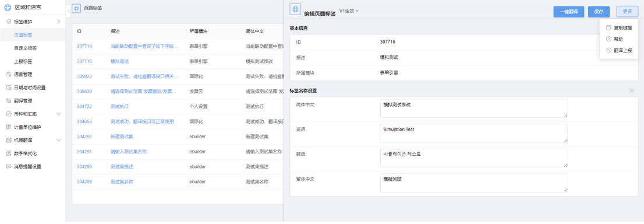The image size is (644, 224).
Task: Click the 简体中文 text field
Action: point(474,108)
